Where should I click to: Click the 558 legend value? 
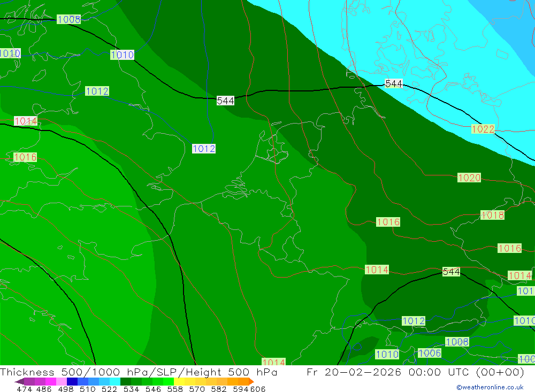point(175,389)
